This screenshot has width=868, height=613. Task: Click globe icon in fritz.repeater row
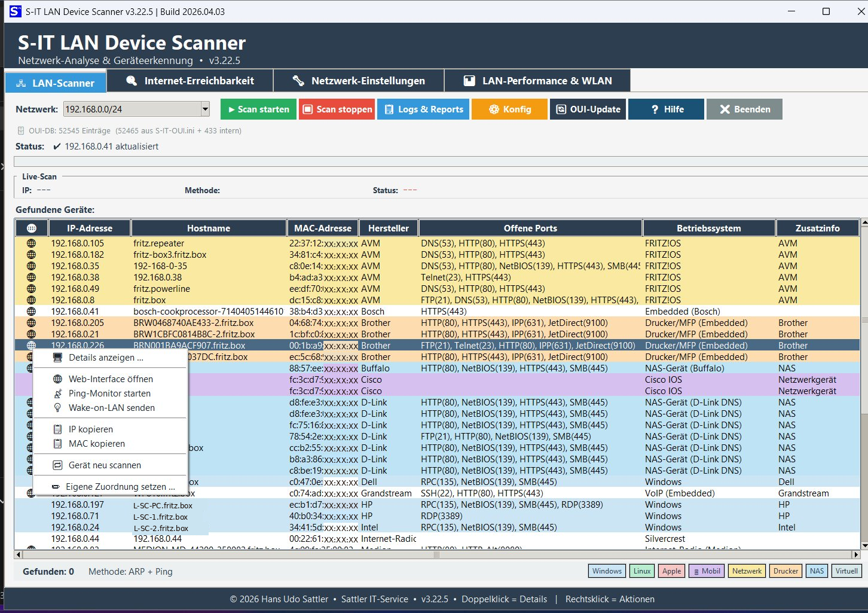(x=31, y=243)
